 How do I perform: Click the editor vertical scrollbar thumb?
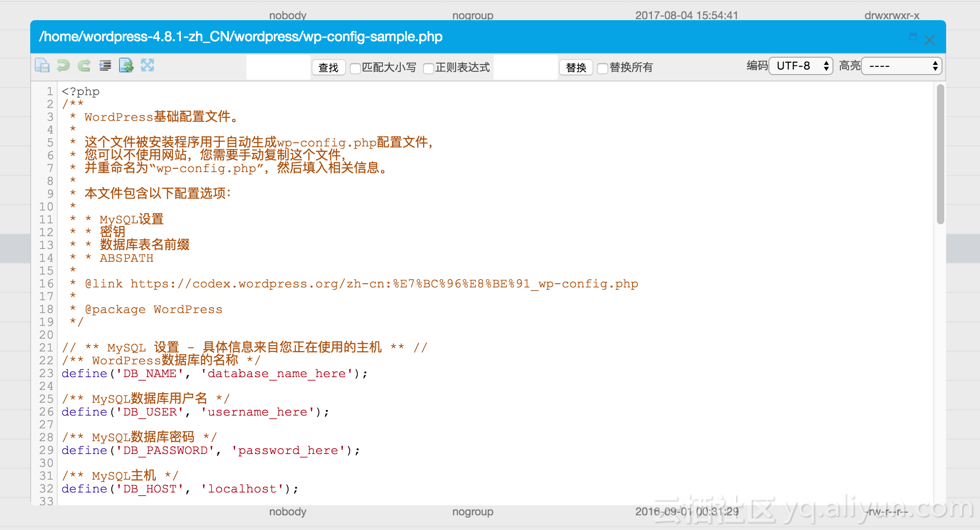[940, 154]
